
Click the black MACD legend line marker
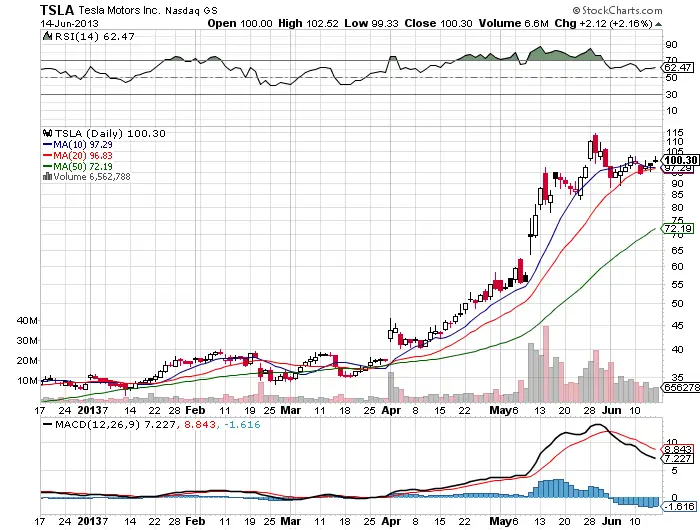click(x=47, y=424)
